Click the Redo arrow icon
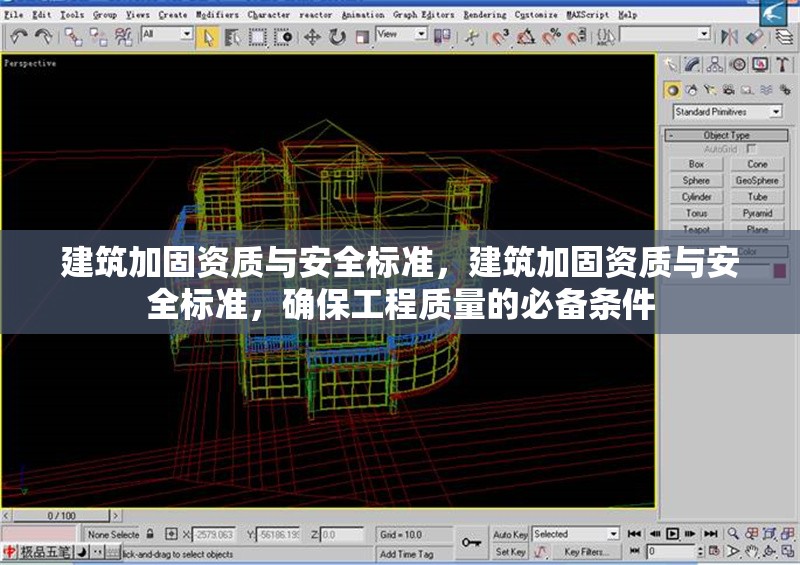This screenshot has height=565, width=800. coord(43,36)
